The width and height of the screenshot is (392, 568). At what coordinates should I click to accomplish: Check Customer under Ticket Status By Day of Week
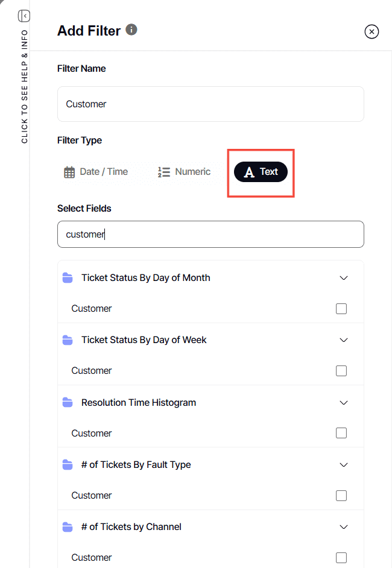341,370
